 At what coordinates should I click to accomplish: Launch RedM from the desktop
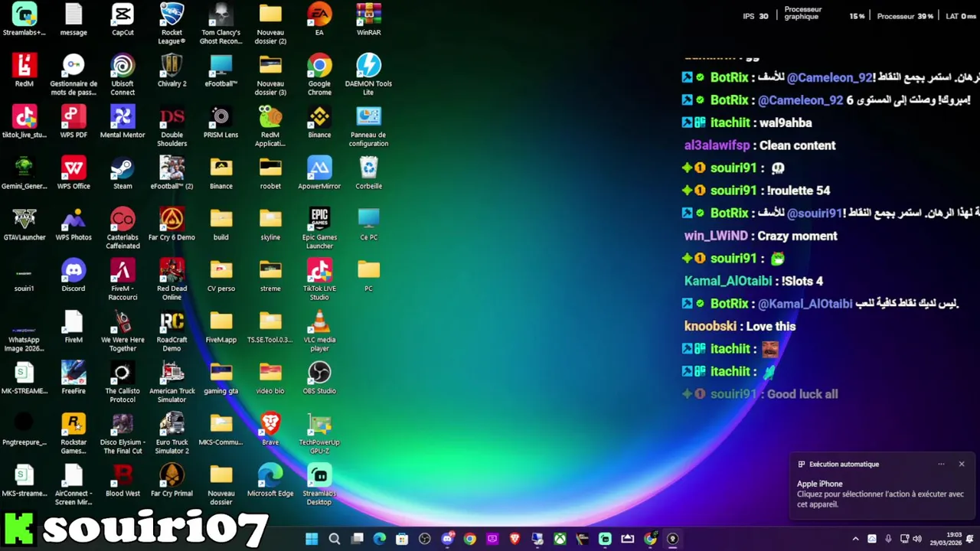click(x=24, y=70)
